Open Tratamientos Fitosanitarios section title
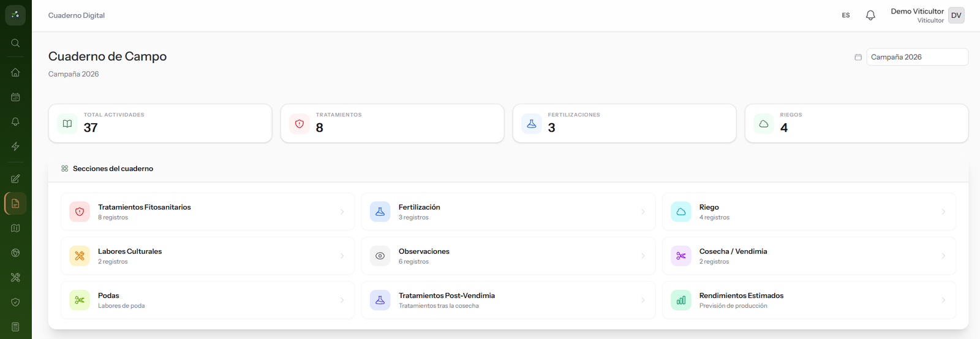 [x=145, y=207]
